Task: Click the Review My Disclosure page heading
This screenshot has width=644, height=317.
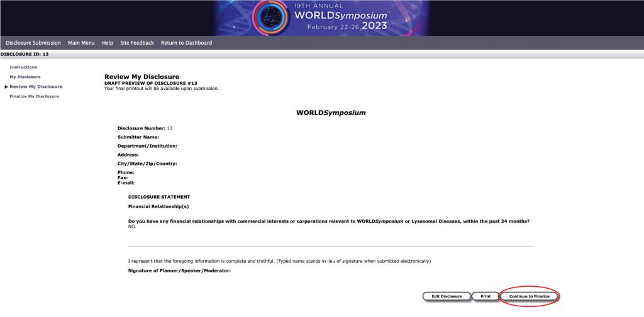Action: [x=142, y=77]
